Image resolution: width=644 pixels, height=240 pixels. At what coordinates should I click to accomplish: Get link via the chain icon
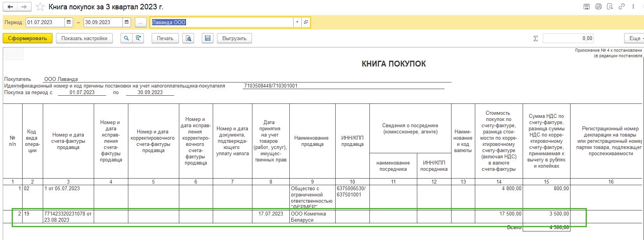pos(621,7)
